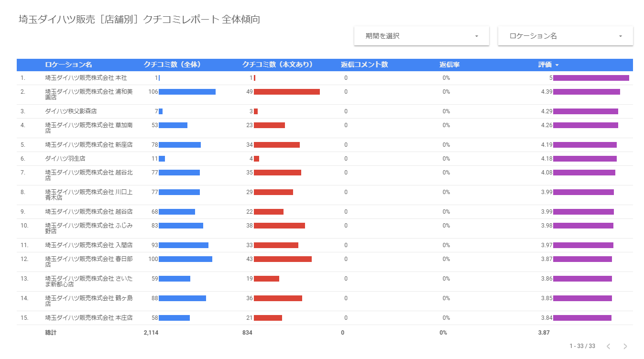
Task: Select the 鶴ヶ島店 location name
Action: [x=89, y=301]
